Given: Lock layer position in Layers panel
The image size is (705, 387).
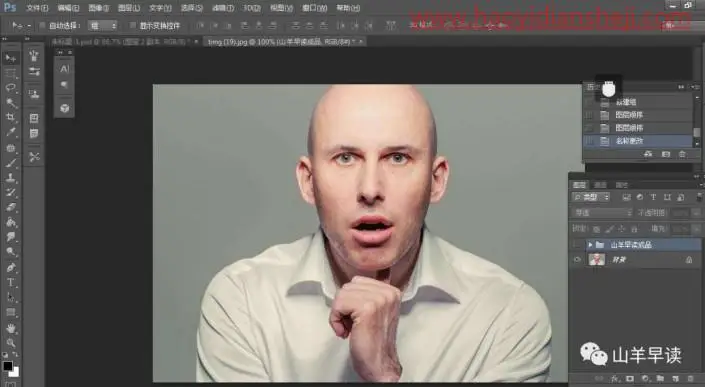Looking at the screenshot, I should point(622,229).
